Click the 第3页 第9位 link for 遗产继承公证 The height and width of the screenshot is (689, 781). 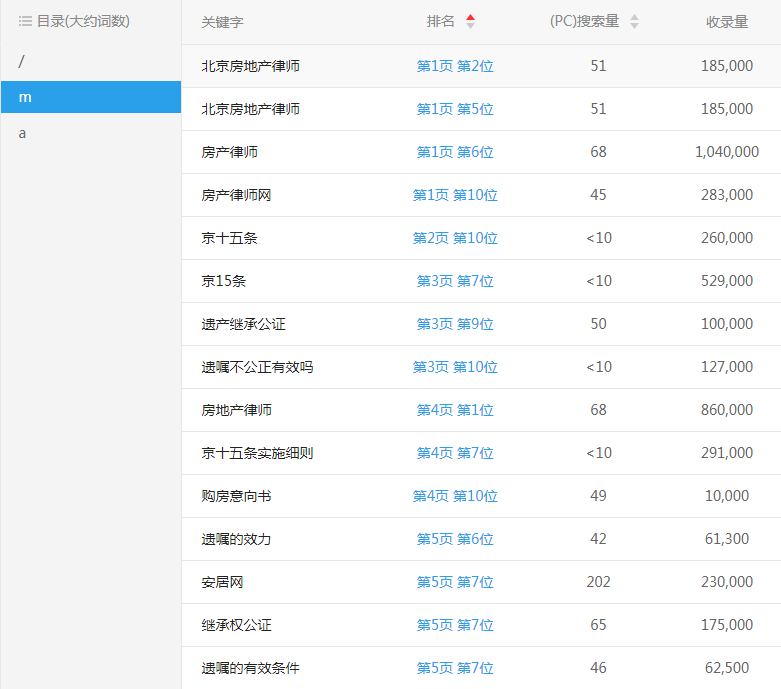pos(455,324)
